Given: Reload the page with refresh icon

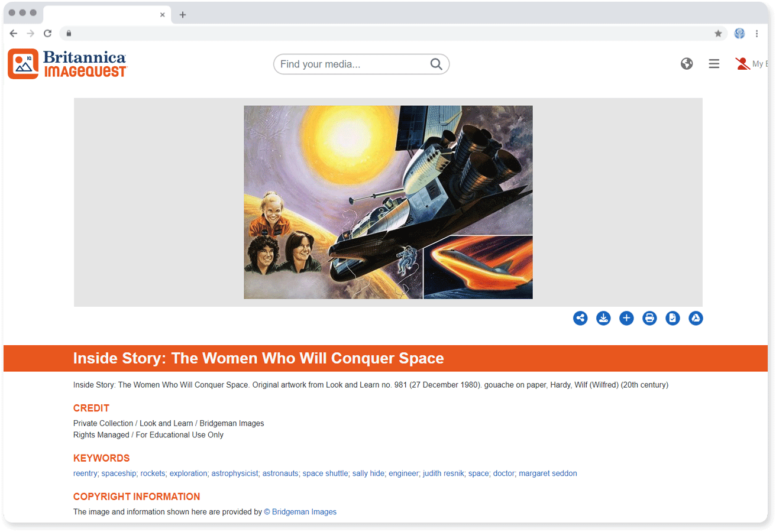Looking at the screenshot, I should click(48, 33).
